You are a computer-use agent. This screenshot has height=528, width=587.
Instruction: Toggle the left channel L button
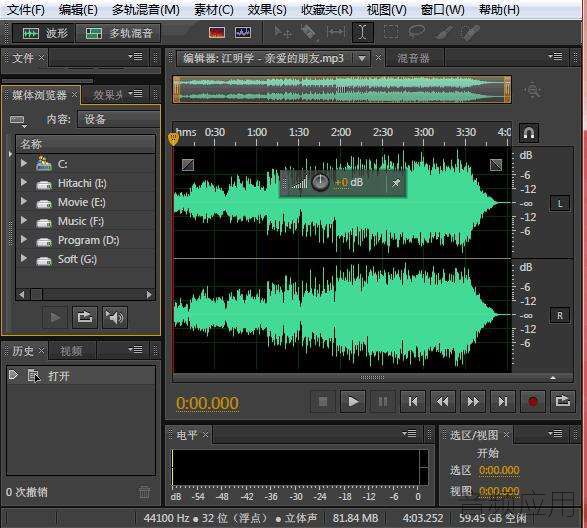(x=560, y=203)
